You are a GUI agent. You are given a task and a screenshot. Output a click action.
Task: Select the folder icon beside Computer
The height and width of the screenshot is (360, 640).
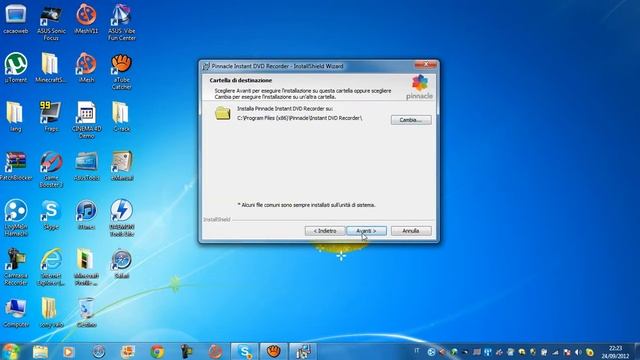click(x=51, y=313)
